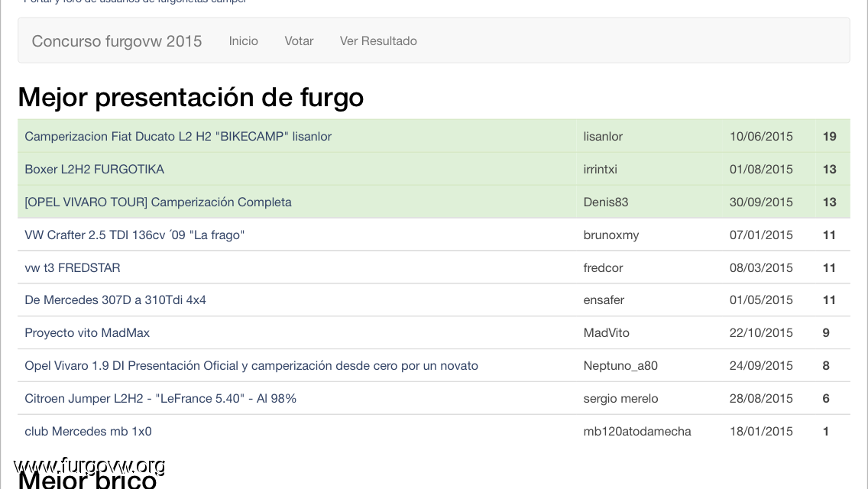Select the author name sergio merelo

(x=620, y=398)
